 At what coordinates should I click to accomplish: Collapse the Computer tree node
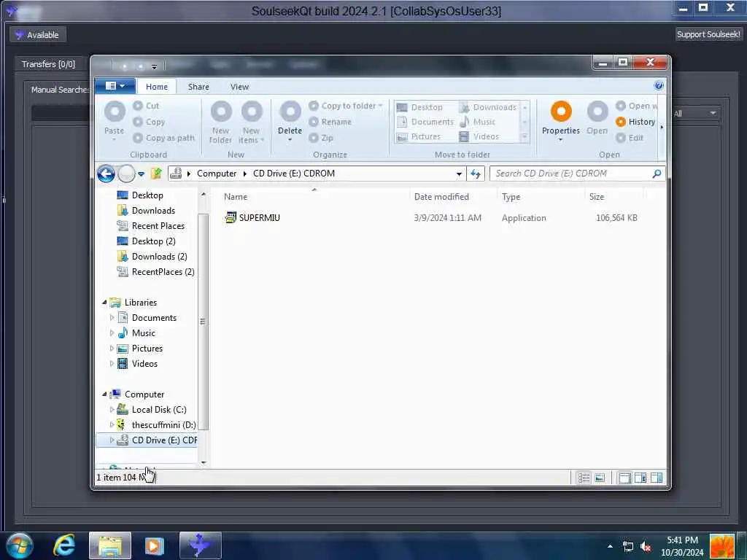[x=104, y=394]
